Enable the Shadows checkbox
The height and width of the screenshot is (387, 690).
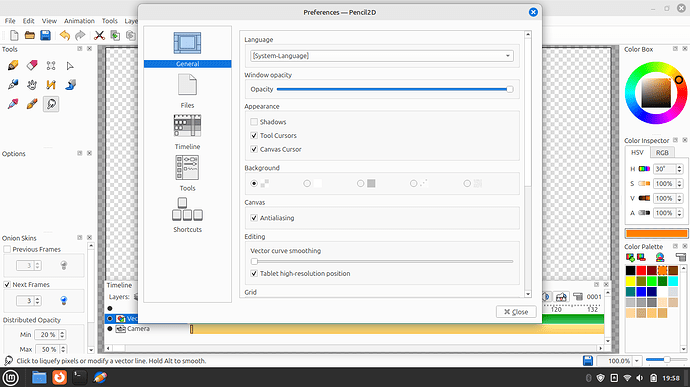point(254,122)
